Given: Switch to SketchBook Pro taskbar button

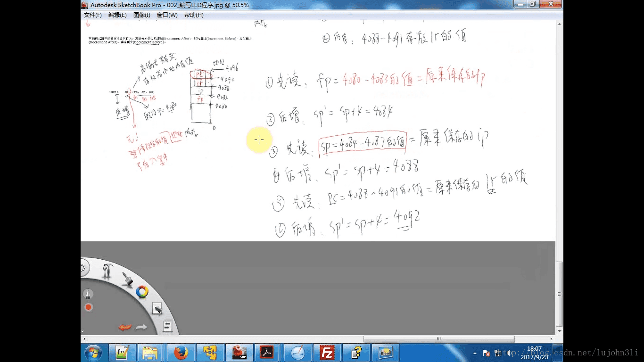Looking at the screenshot, I should pyautogui.click(x=239, y=353).
